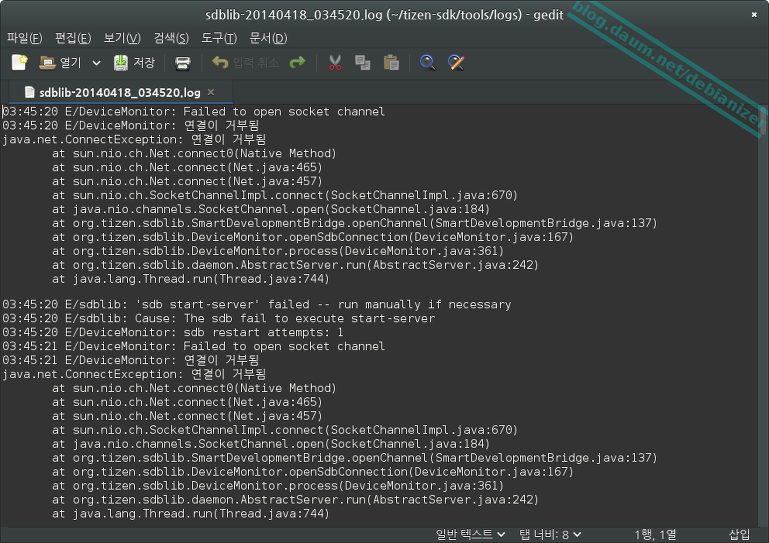This screenshot has width=769, height=543.
Task: Copy selection with copy icon
Action: [363, 63]
